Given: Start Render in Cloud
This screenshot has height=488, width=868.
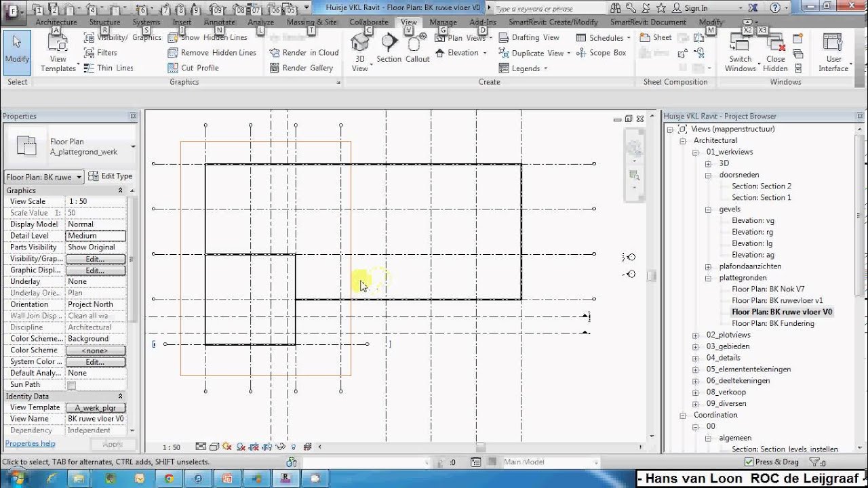Looking at the screenshot, I should [x=304, y=52].
